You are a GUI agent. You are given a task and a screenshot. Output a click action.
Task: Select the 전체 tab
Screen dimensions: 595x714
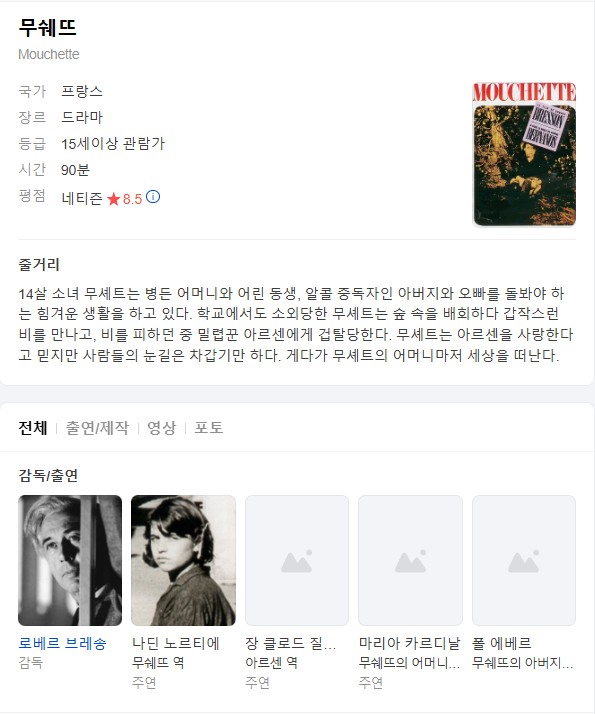[x=33, y=428]
